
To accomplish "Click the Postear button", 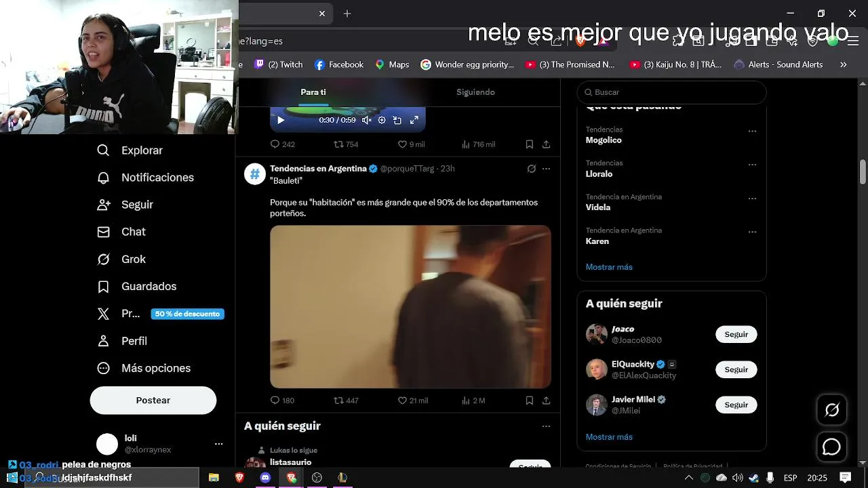I will click(x=153, y=401).
